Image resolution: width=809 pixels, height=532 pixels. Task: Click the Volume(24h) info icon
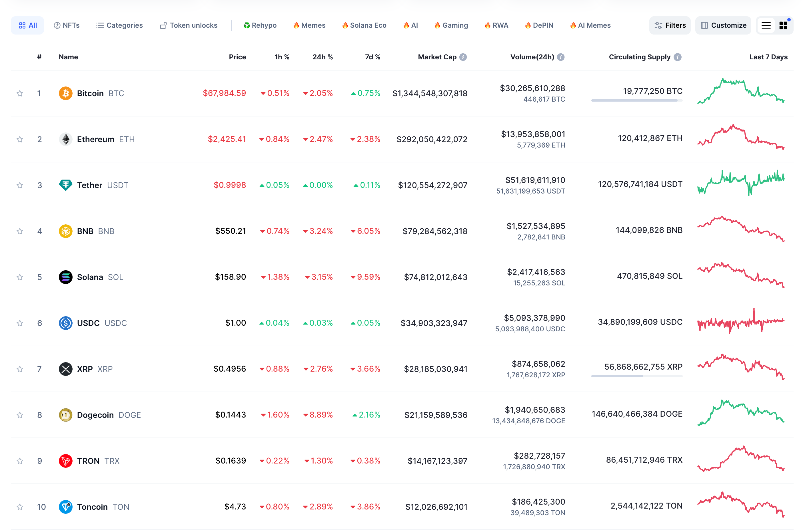coord(561,57)
